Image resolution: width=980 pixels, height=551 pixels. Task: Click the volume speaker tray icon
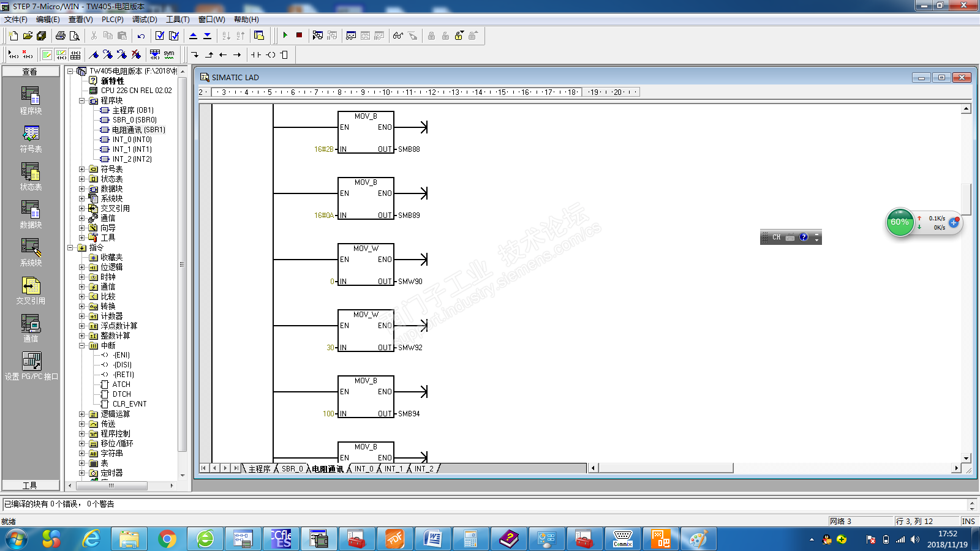[915, 539]
